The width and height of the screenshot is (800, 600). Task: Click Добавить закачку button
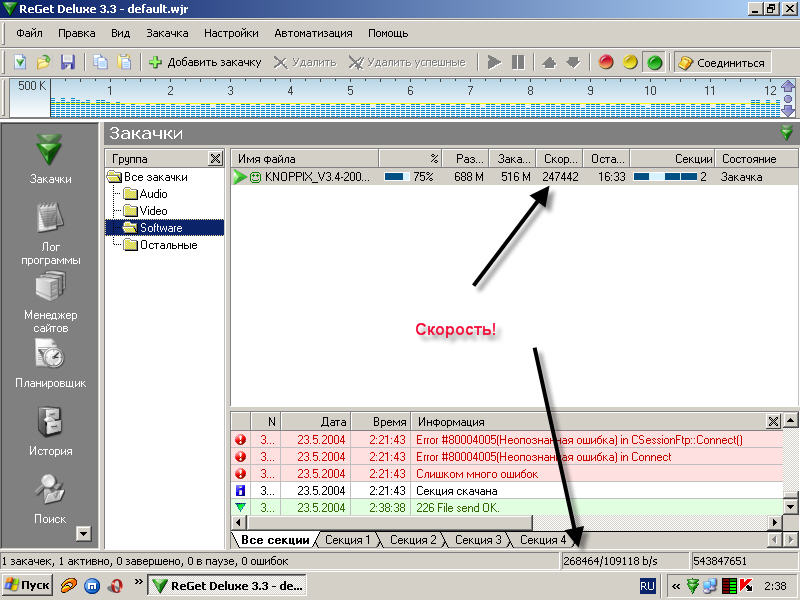205,62
